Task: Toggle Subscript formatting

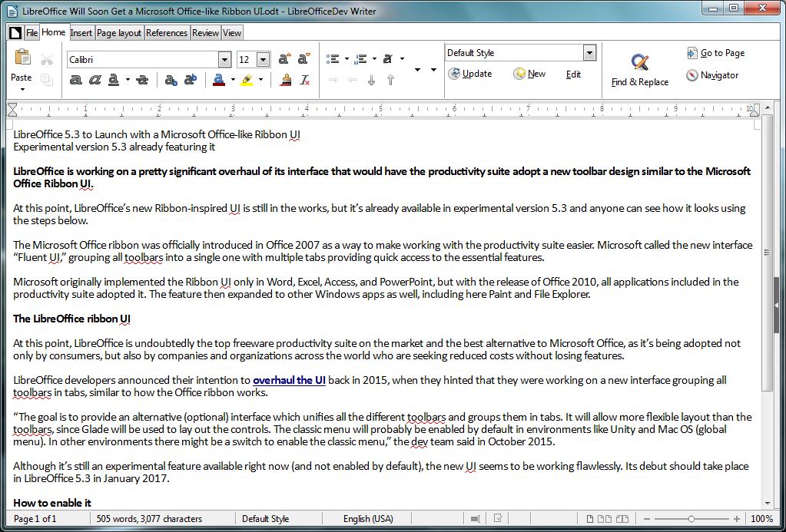Action: pyautogui.click(x=171, y=80)
